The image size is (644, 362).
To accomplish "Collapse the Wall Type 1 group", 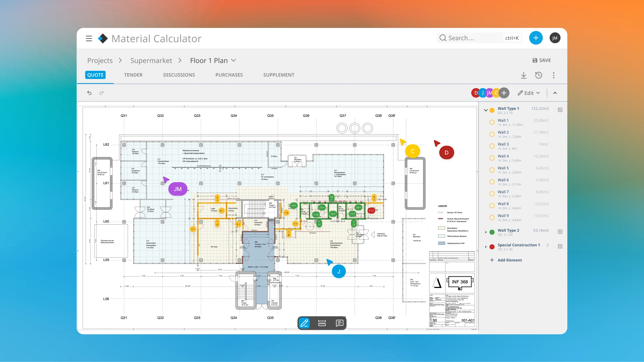I will pyautogui.click(x=486, y=110).
